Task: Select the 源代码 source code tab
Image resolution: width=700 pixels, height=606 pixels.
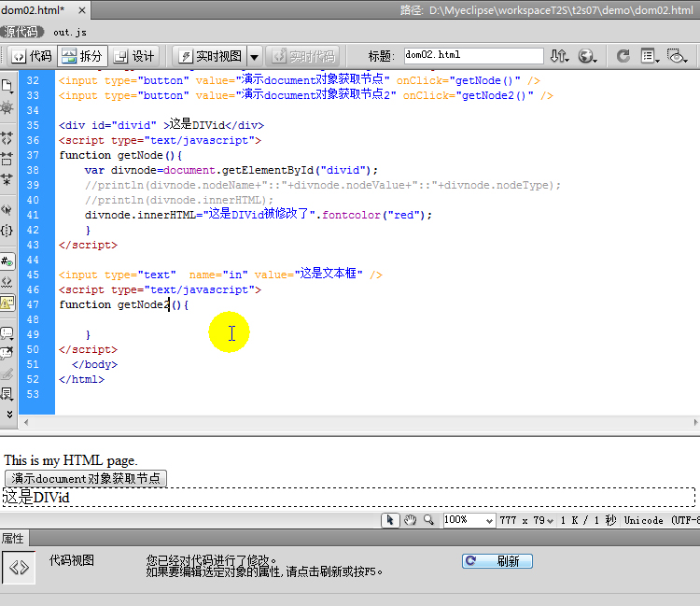Action: (x=21, y=32)
